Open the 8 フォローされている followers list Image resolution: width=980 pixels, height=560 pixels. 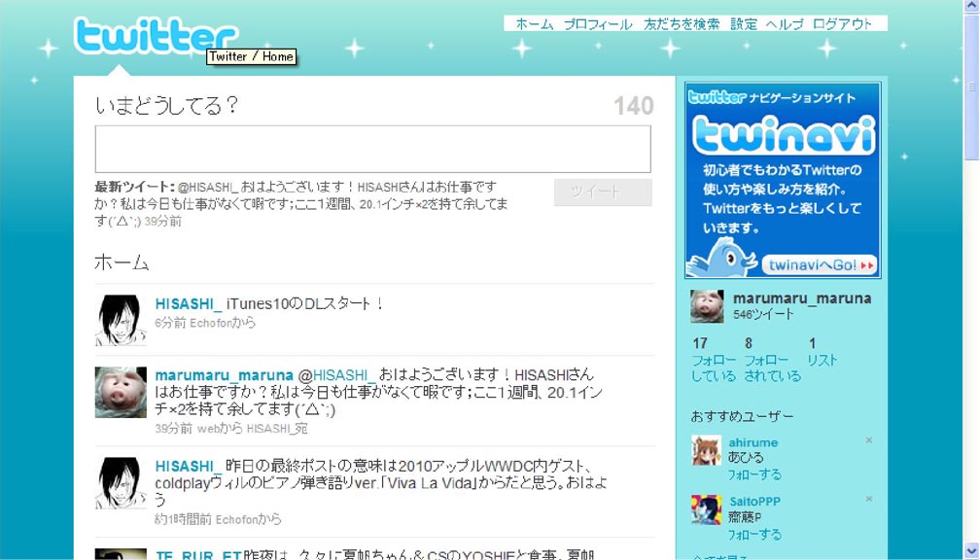pos(773,360)
